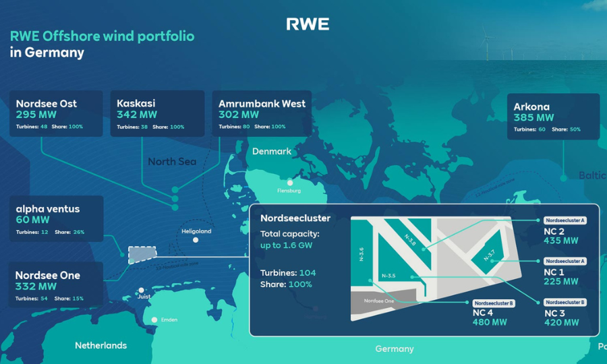
Task: Click the RWE logo at top
Action: pos(308,24)
